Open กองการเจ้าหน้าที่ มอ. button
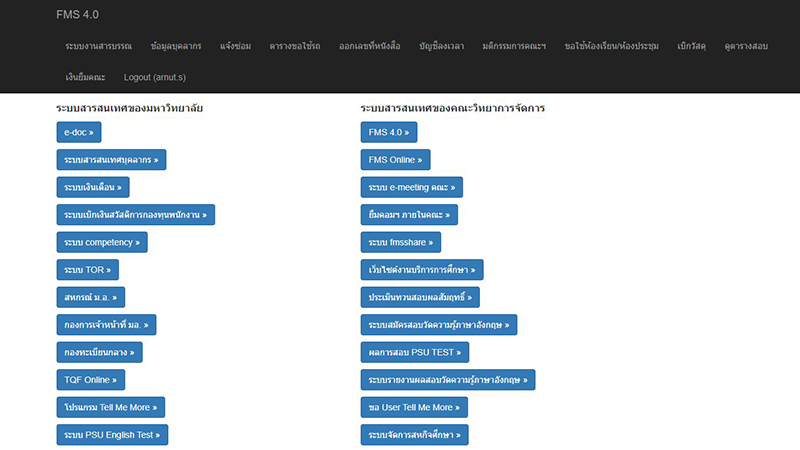800x450 pixels. point(107,325)
